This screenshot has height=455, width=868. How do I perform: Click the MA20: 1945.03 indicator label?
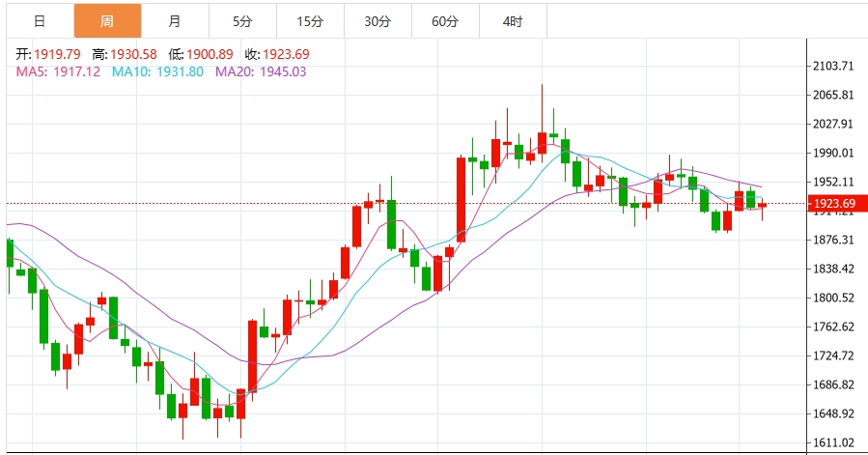[261, 71]
